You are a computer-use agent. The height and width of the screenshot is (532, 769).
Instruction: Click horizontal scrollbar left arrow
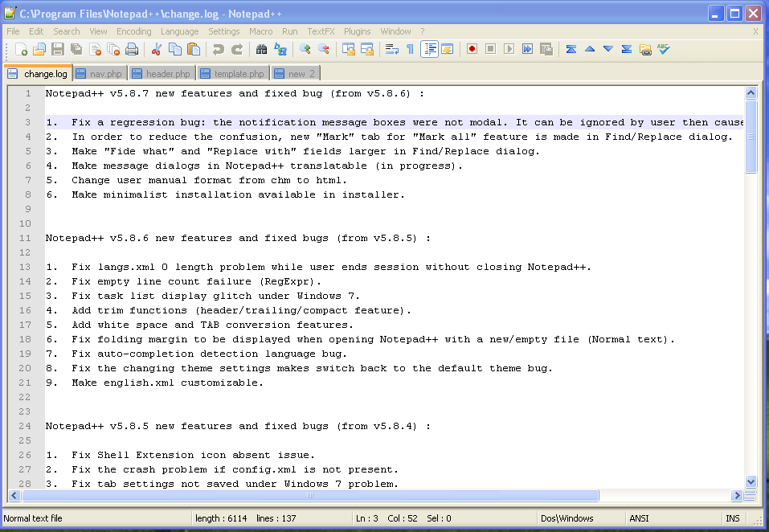tap(14, 495)
